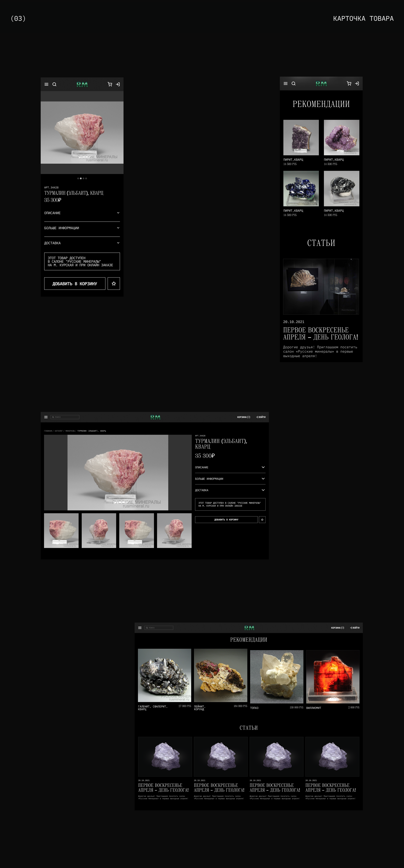Viewport: 404px width, 868px height.
Task: Click 20.10.2021 date on mobile article
Action: pos(294,322)
